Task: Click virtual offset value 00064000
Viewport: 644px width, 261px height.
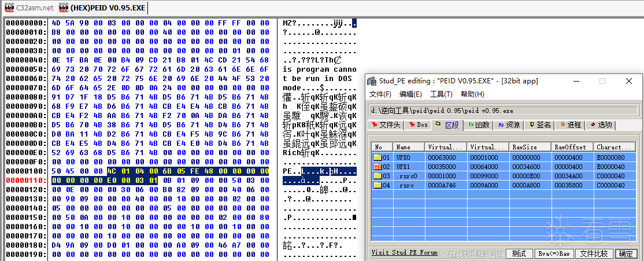Action: click(x=484, y=167)
